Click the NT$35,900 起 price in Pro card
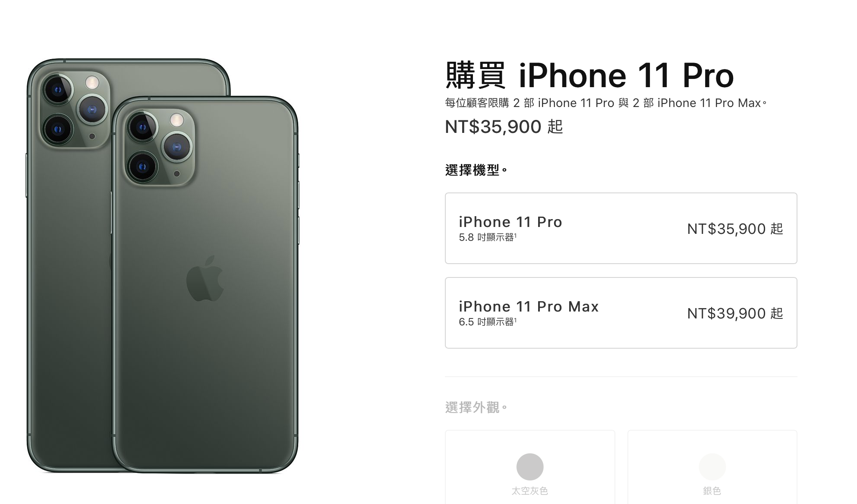This screenshot has height=504, width=857. [735, 229]
